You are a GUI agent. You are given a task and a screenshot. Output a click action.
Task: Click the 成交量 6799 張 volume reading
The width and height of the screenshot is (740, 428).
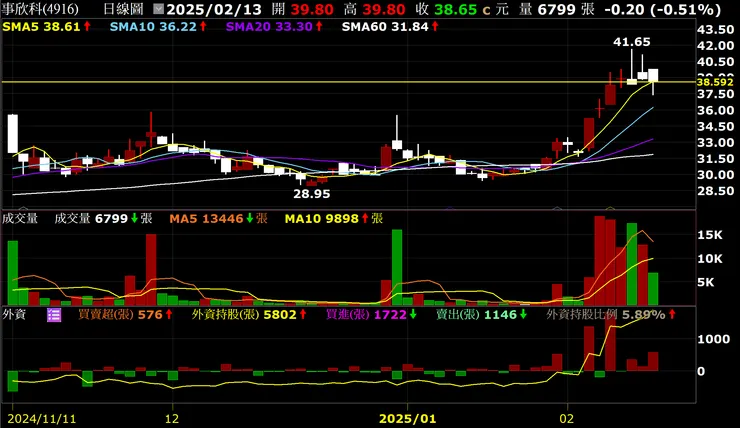103,218
